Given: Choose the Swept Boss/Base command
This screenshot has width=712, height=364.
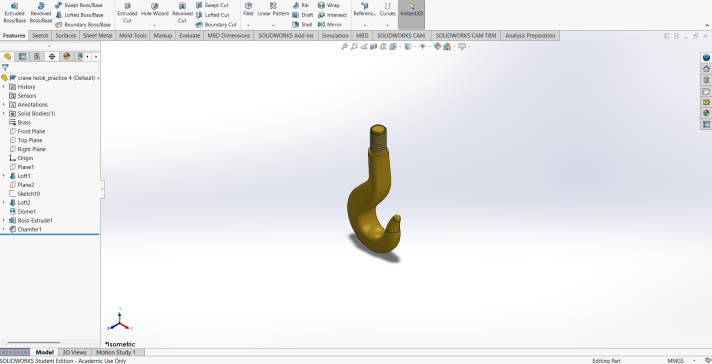Looking at the screenshot, I should click(x=79, y=5).
